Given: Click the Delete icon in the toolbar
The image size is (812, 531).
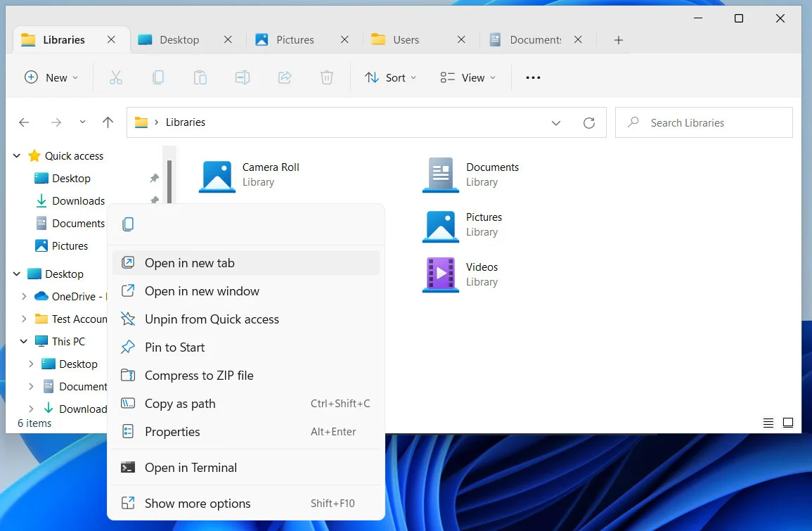Looking at the screenshot, I should click(x=327, y=77).
